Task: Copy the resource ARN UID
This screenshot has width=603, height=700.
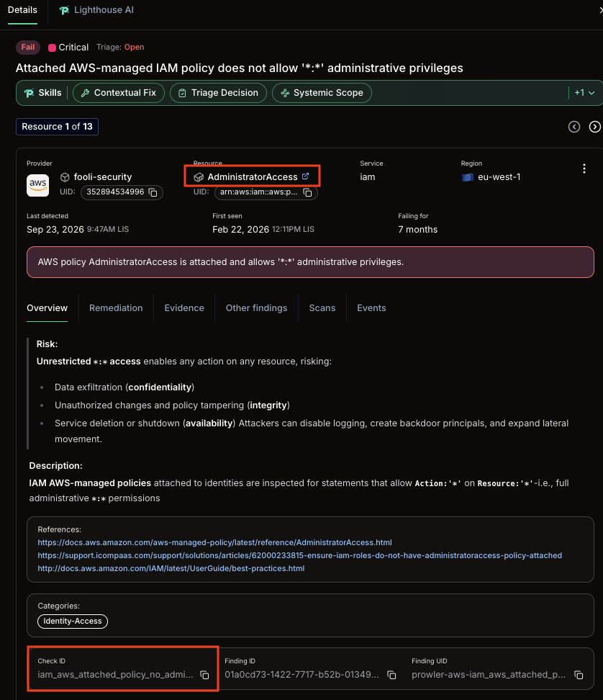Action: tap(308, 192)
